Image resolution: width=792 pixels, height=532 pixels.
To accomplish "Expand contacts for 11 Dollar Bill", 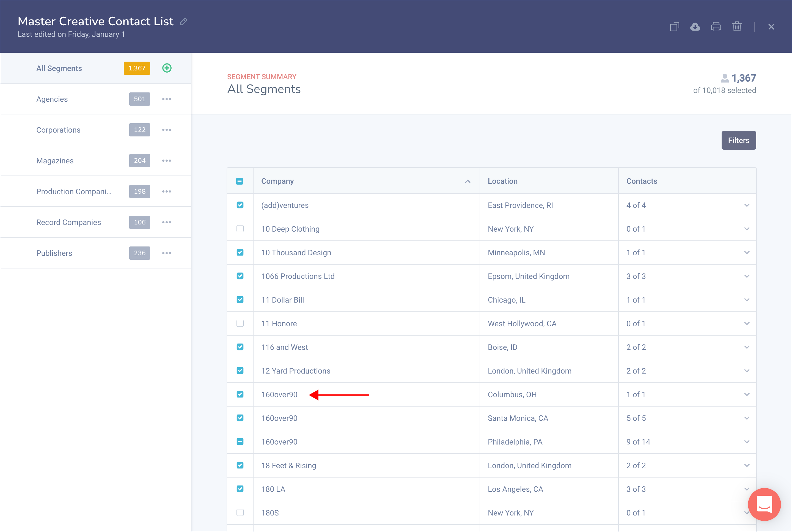I will coord(747,300).
